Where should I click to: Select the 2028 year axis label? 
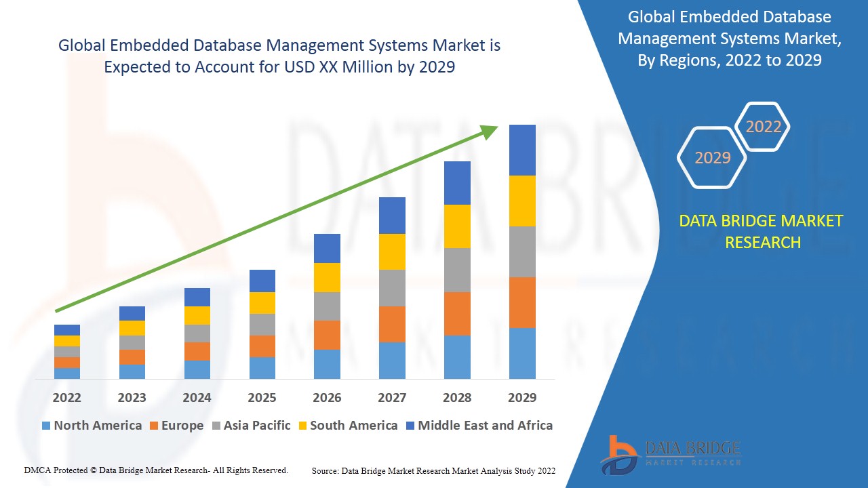point(458,398)
